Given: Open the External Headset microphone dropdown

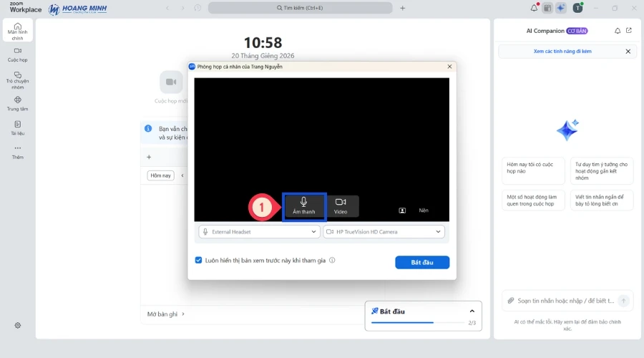Looking at the screenshot, I should 259,232.
